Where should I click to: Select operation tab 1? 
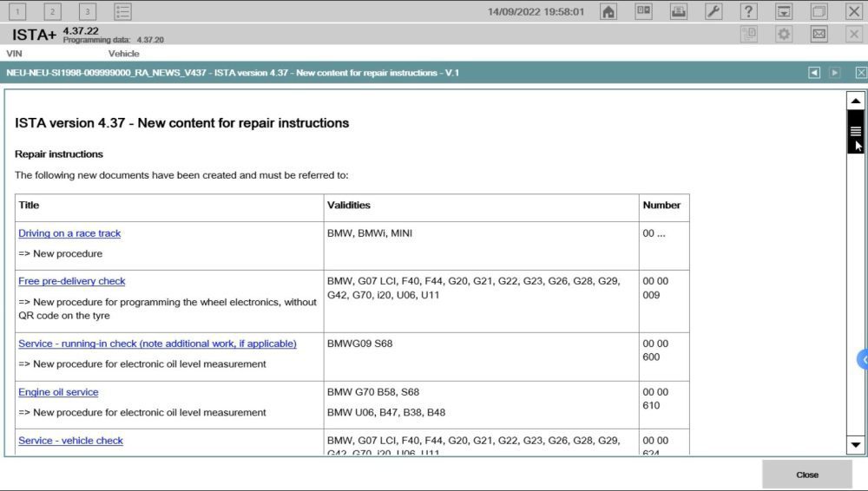click(x=17, y=11)
